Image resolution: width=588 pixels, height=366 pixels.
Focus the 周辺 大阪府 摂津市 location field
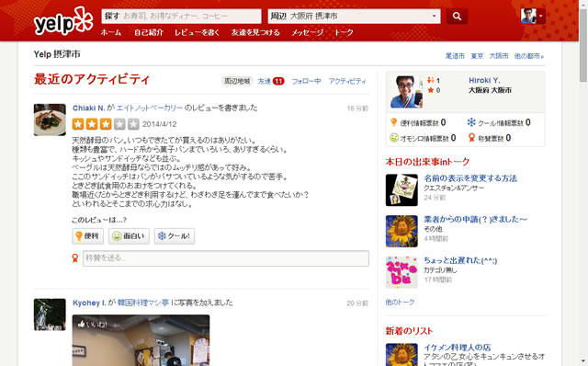coord(354,17)
